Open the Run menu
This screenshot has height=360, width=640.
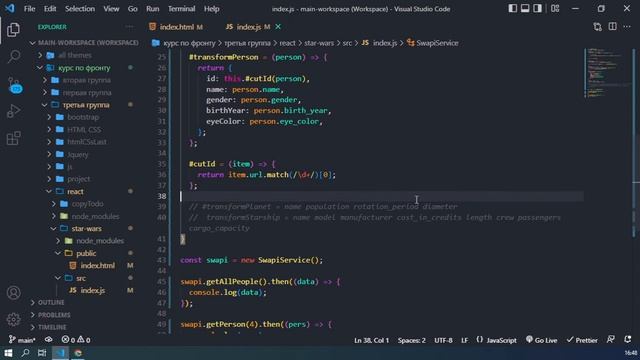153,9
